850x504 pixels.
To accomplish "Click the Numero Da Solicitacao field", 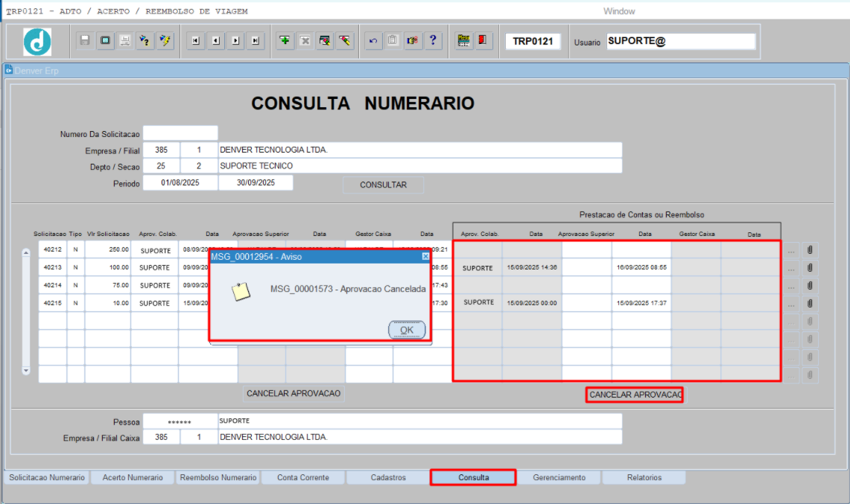I will [180, 134].
